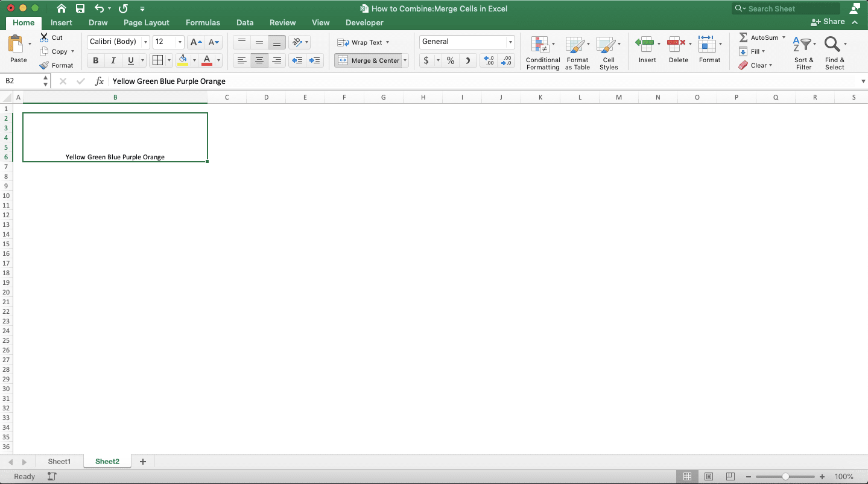
Task: Click the Home house icon in title bar
Action: coord(62,8)
